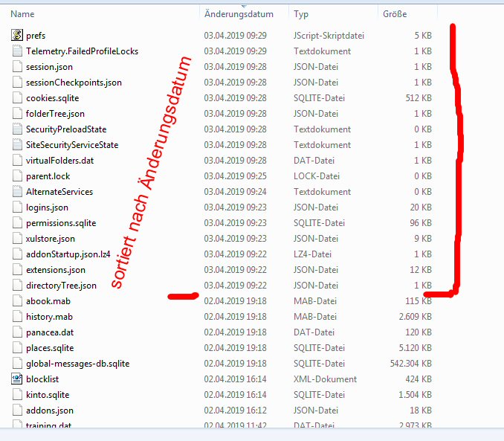This screenshot has width=504, height=441.
Task: Select the folderTree.json file name
Action: 55,114
